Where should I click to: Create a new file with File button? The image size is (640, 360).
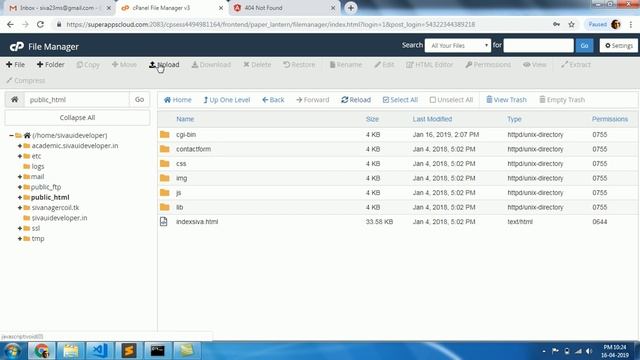point(16,64)
